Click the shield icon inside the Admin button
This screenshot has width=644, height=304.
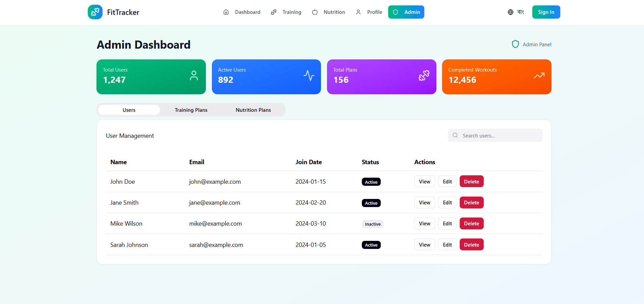pyautogui.click(x=395, y=12)
